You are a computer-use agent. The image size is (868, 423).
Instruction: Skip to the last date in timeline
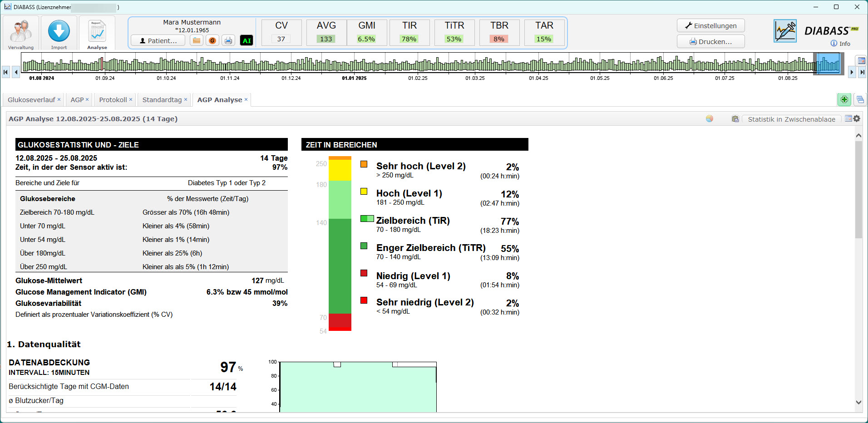point(862,72)
